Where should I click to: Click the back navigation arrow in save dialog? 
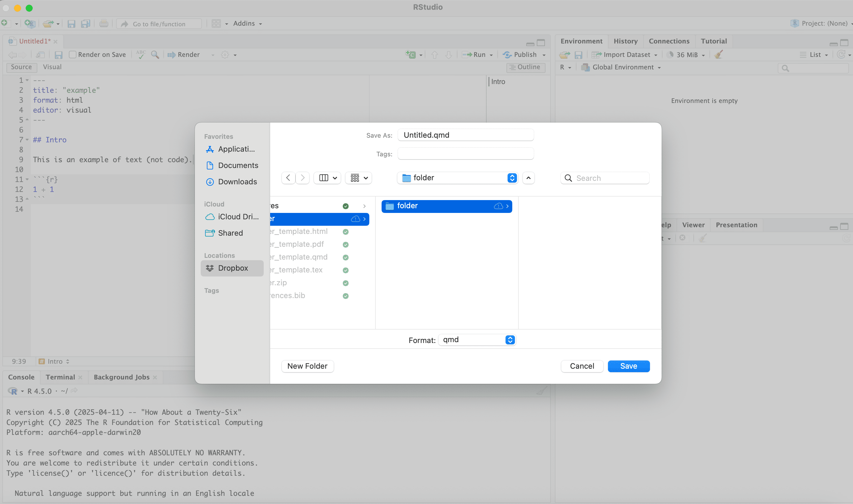click(x=288, y=178)
